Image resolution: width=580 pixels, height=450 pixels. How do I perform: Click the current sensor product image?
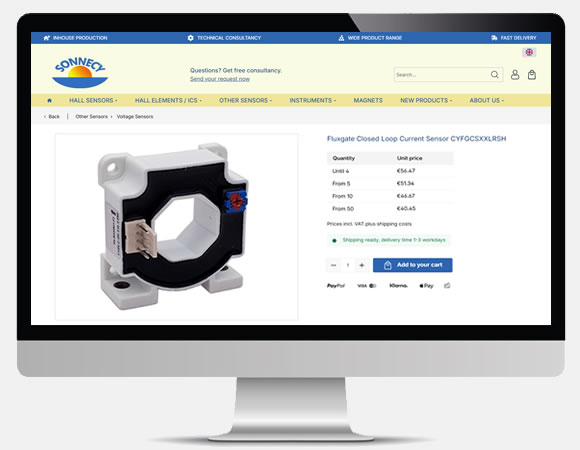pyautogui.click(x=176, y=227)
